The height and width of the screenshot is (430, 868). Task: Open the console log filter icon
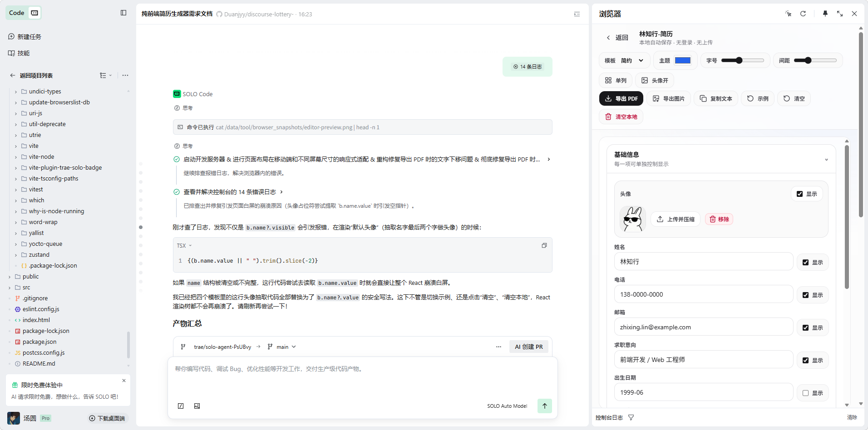(631, 417)
